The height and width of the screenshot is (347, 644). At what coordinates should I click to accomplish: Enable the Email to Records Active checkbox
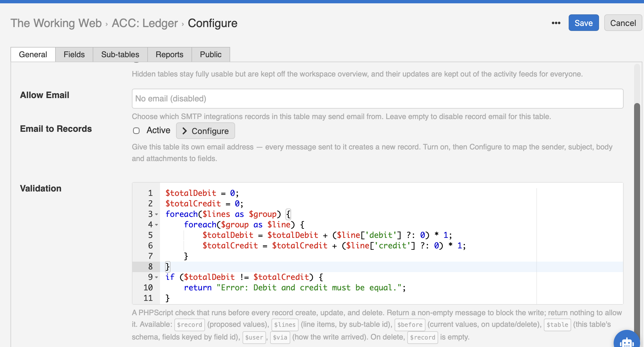pos(136,131)
